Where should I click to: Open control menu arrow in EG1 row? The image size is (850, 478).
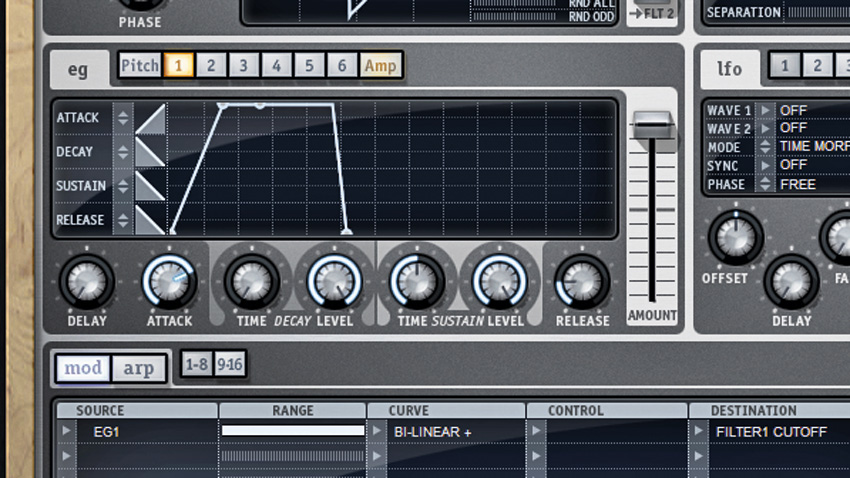[x=536, y=431]
